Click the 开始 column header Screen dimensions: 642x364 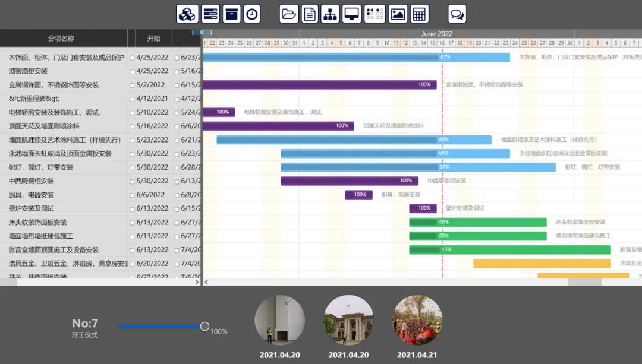(153, 39)
